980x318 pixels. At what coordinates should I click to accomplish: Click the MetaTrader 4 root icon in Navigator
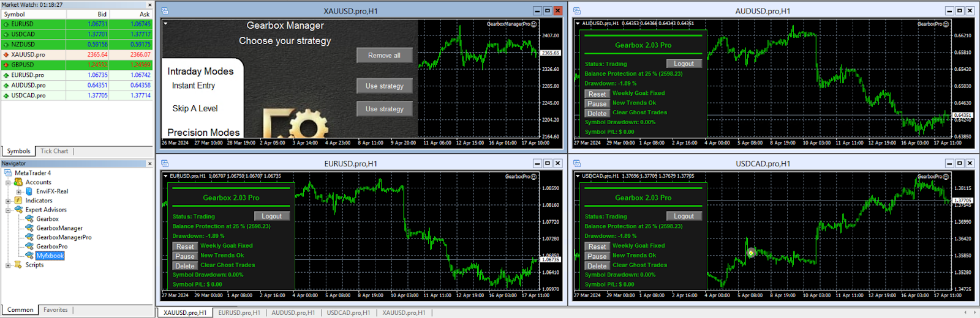pos(8,173)
